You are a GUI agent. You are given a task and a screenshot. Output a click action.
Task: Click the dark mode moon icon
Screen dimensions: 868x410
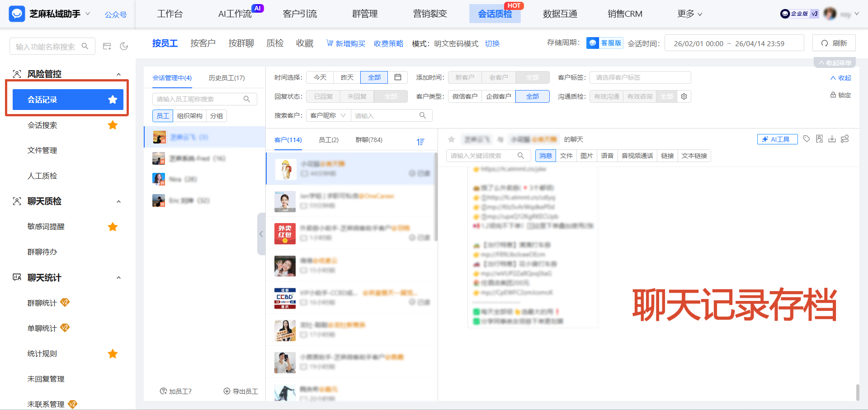tap(124, 46)
